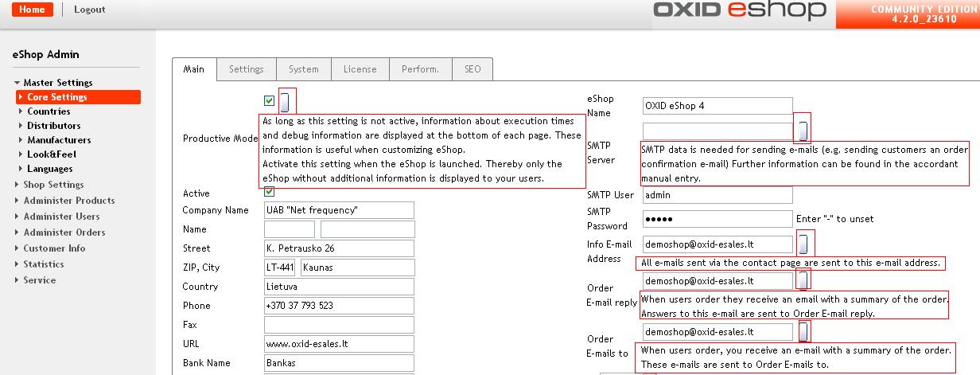
Task: Click help icon beside Order E-mails to
Action: click(804, 331)
